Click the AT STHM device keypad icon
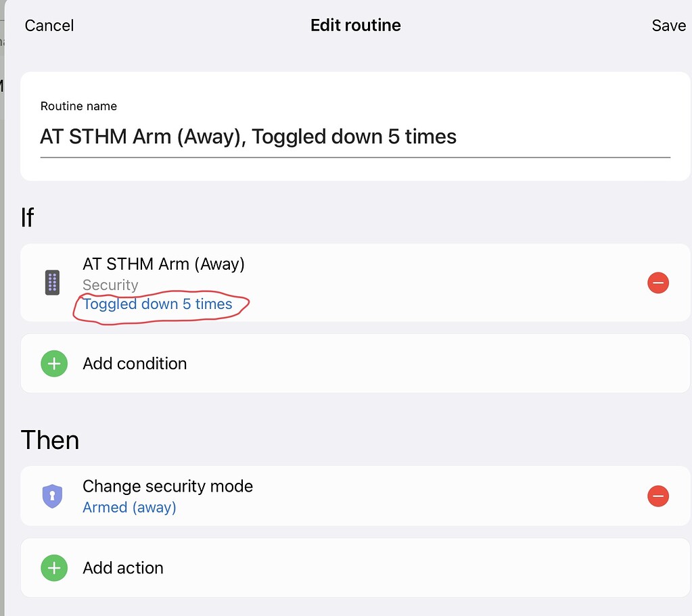692x616 pixels. click(52, 282)
